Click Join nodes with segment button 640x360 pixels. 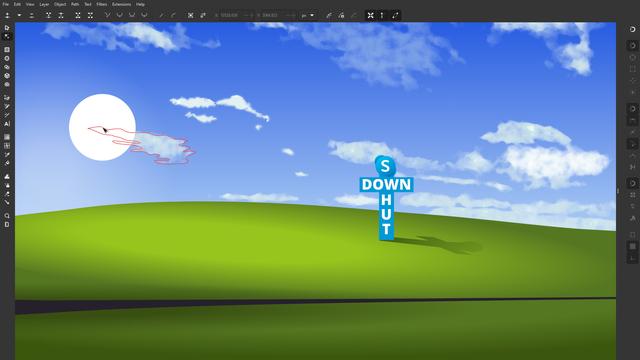click(78, 16)
